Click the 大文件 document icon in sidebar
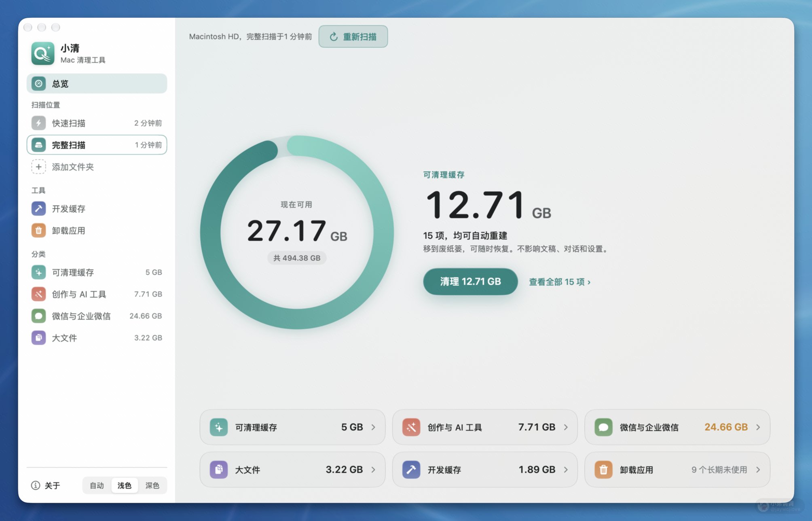This screenshot has width=812, height=521. [38, 338]
